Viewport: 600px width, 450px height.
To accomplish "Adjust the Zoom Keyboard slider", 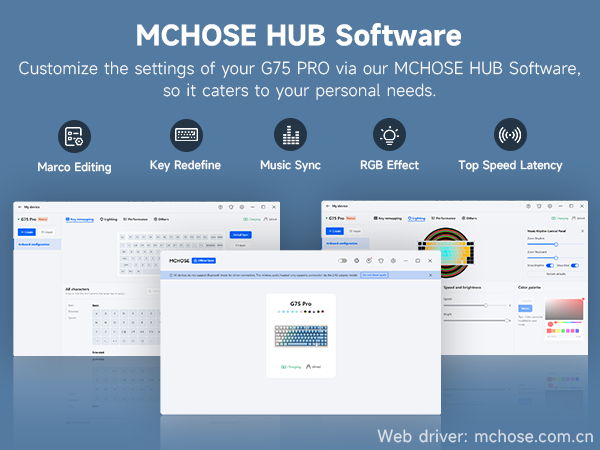I will [556, 258].
